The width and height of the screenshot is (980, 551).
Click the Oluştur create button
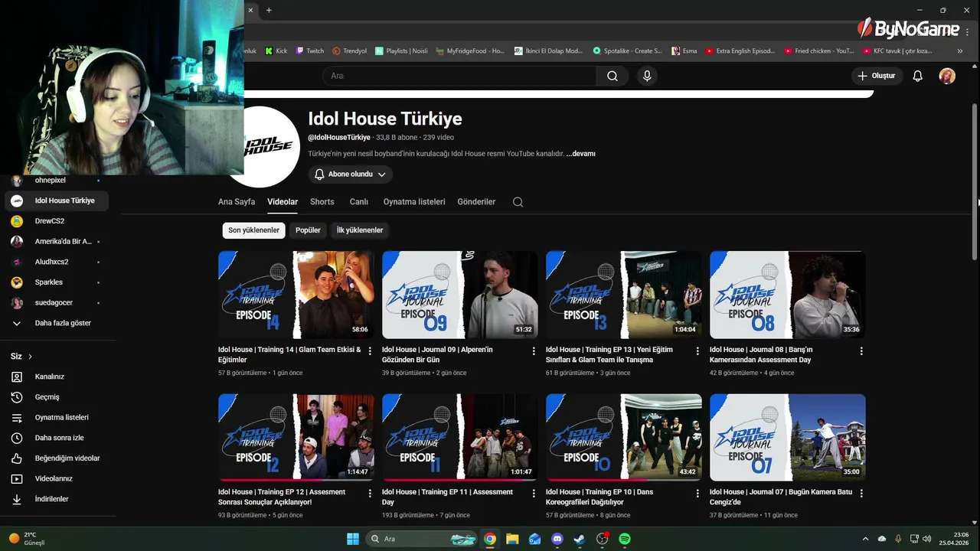[877, 76]
